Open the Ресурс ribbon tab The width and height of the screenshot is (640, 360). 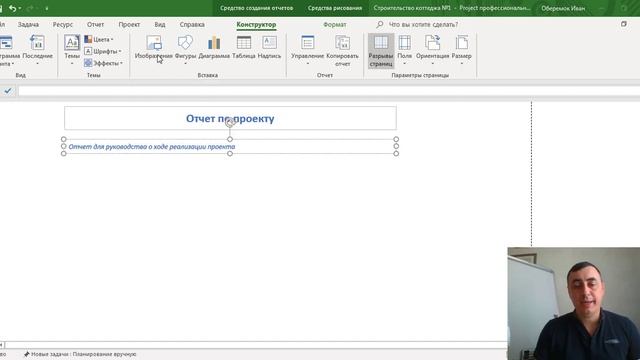(x=62, y=24)
